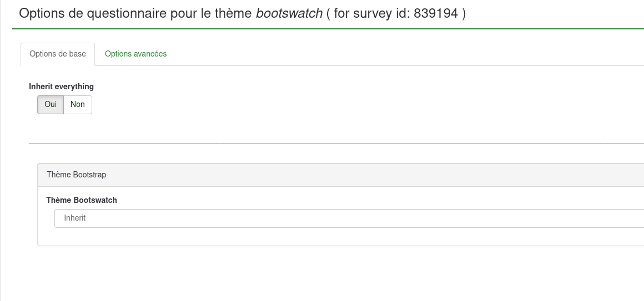Image resolution: width=644 pixels, height=301 pixels.
Task: Click the Thème Bootswatch field label
Action: tap(82, 200)
